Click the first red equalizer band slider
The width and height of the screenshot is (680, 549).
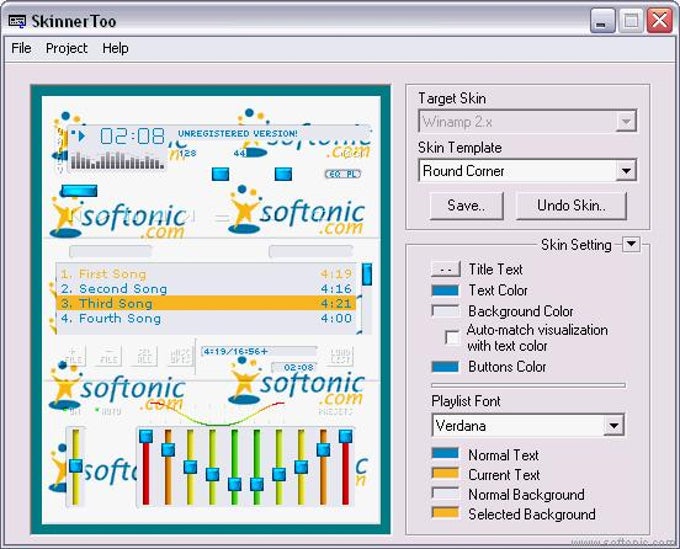[146, 467]
